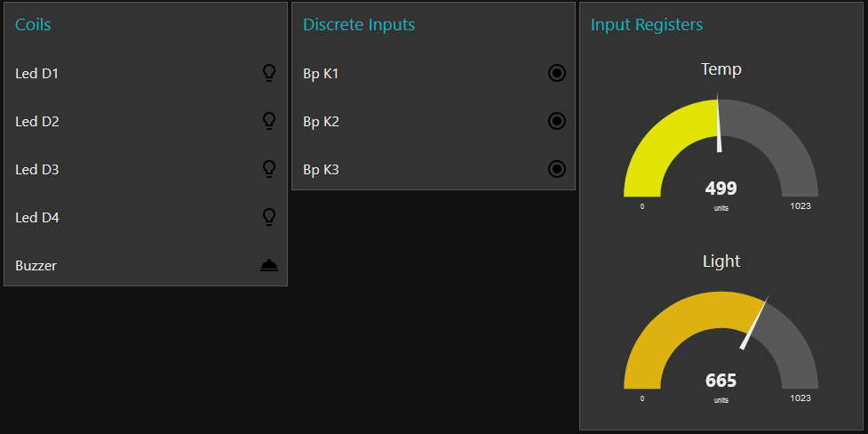This screenshot has width=868, height=434.
Task: Click the Bp K3 round indicator
Action: coord(557,169)
